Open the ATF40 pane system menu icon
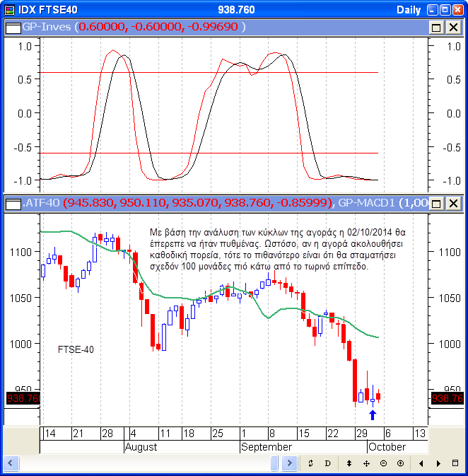This screenshot has height=476, width=468. [x=13, y=204]
